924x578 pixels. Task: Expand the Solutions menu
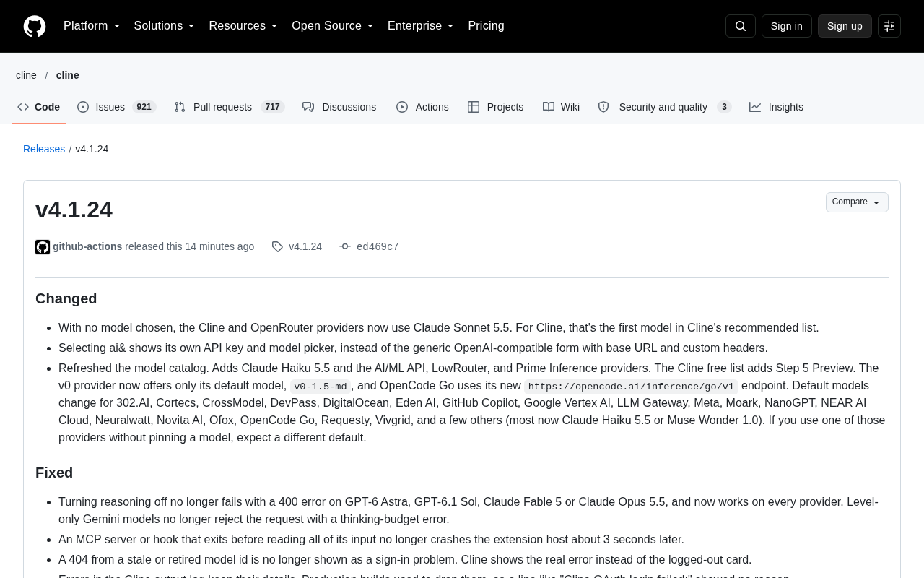(165, 26)
